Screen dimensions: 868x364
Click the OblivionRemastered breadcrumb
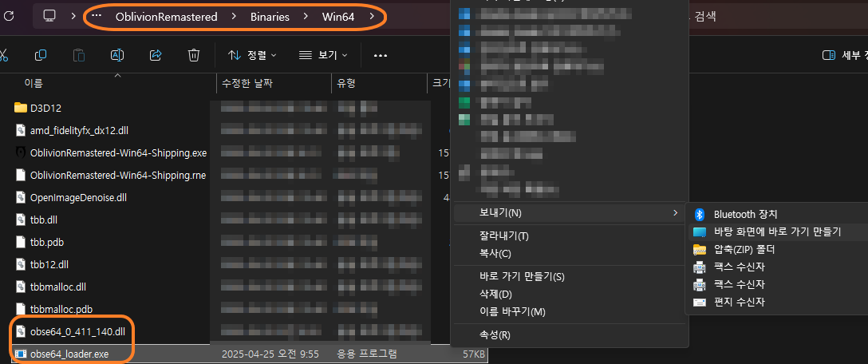(x=166, y=17)
